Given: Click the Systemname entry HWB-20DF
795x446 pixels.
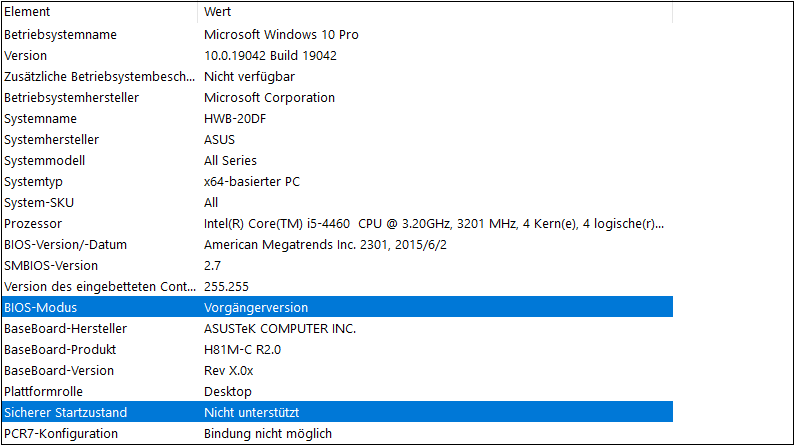Looking at the screenshot, I should point(237,118).
